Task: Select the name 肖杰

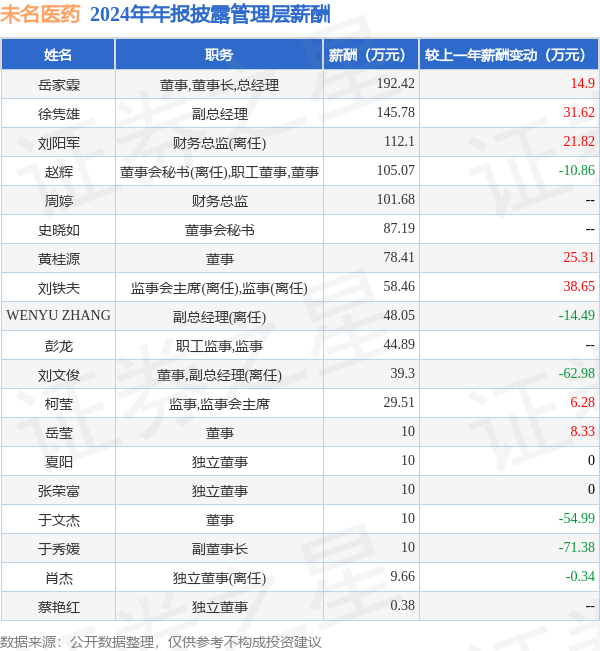Action: point(59,578)
